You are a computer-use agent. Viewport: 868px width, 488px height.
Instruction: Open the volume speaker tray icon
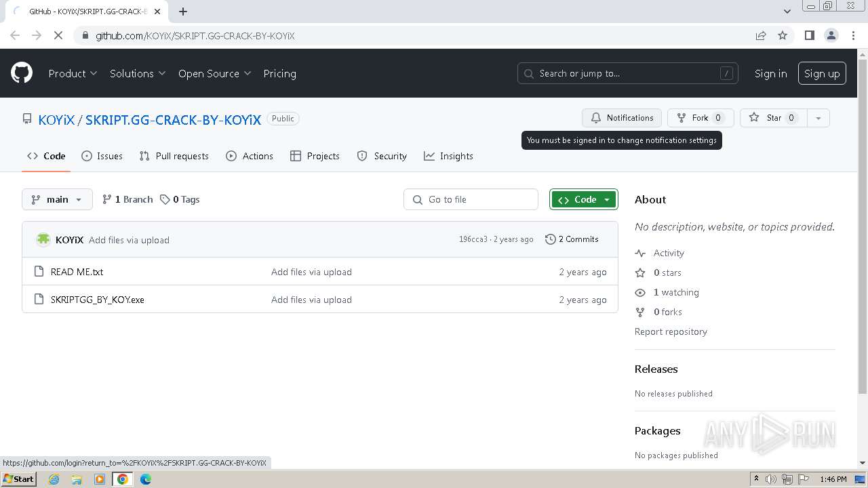[771, 479]
